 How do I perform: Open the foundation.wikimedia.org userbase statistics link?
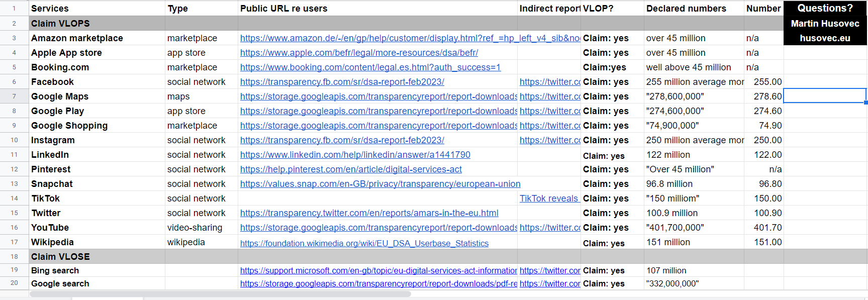coord(364,243)
